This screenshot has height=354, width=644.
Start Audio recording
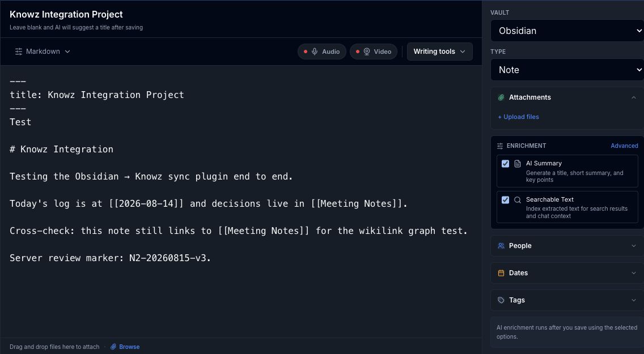(321, 52)
